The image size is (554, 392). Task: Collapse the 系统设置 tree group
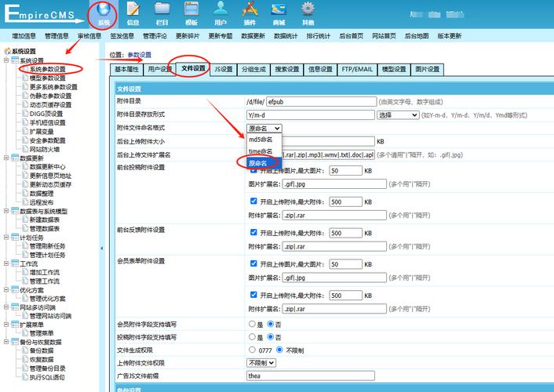pos(6,60)
